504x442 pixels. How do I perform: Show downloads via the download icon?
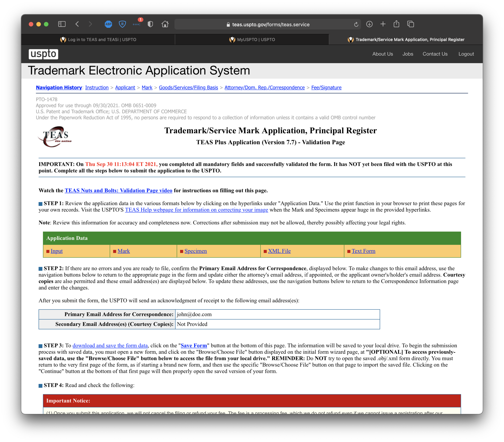coord(369,24)
